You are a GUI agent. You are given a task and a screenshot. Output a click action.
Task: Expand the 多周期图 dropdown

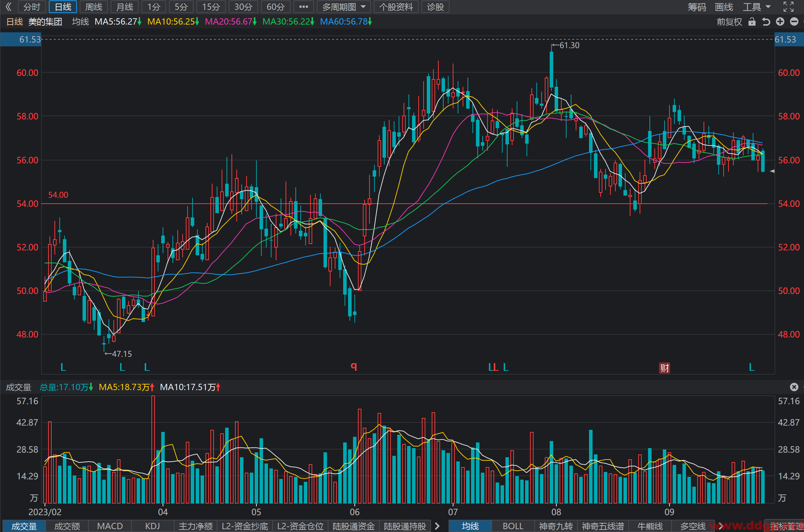point(344,7)
